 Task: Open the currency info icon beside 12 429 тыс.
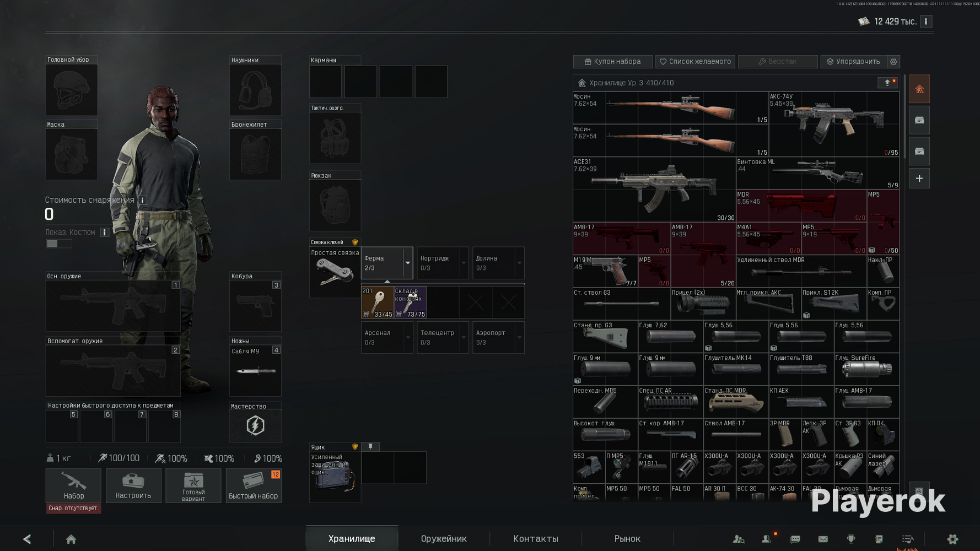[926, 21]
